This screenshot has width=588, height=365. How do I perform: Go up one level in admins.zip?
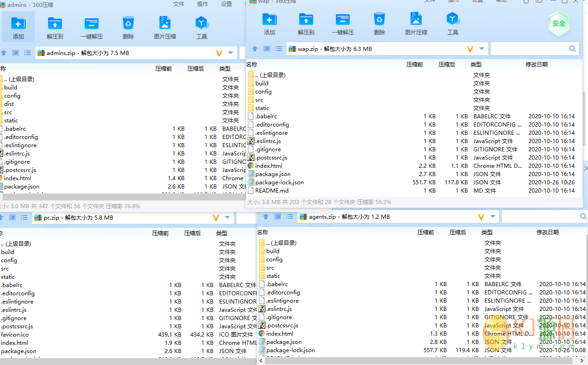click(4, 53)
